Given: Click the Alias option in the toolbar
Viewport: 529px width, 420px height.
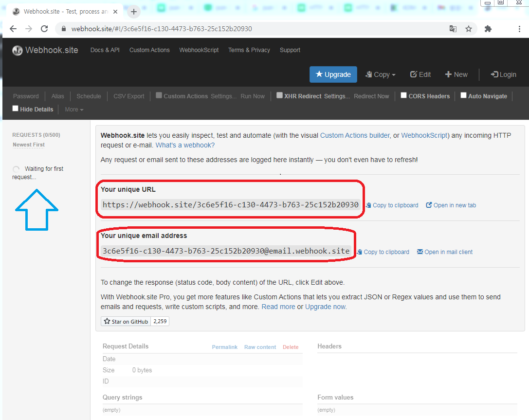Looking at the screenshot, I should (58, 96).
